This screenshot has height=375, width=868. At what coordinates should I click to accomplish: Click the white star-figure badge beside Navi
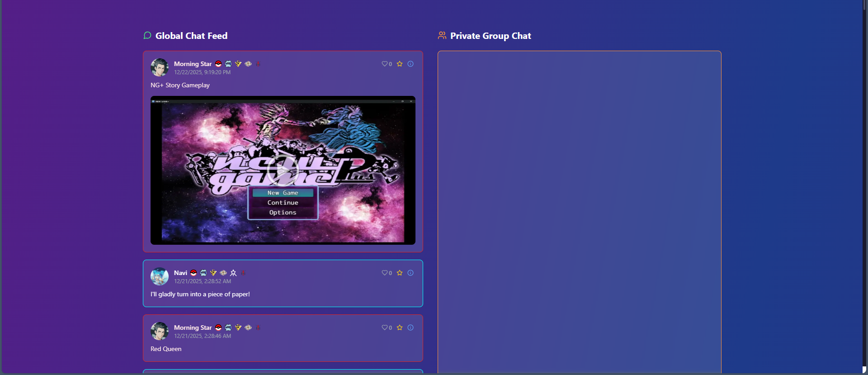pyautogui.click(x=233, y=273)
